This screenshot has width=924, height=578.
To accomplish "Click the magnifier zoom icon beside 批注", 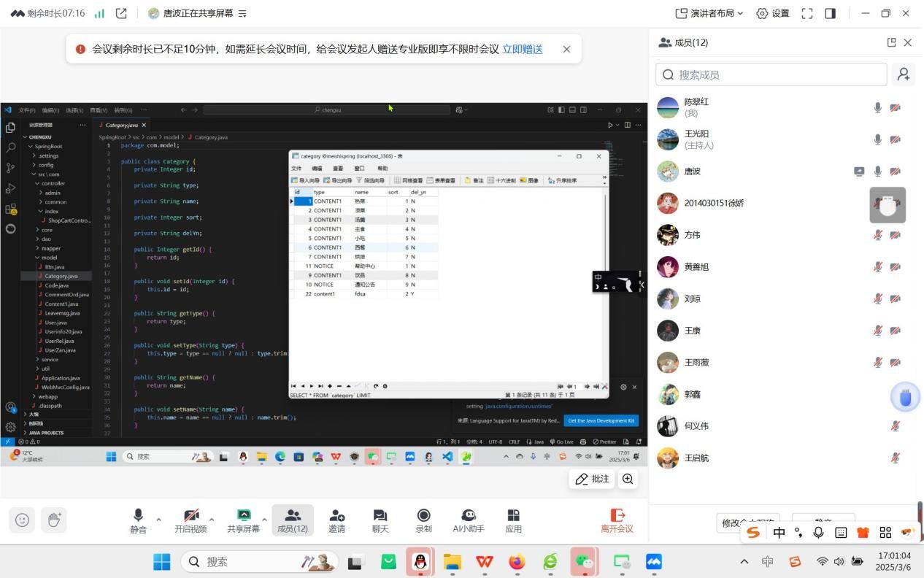I will (x=628, y=479).
